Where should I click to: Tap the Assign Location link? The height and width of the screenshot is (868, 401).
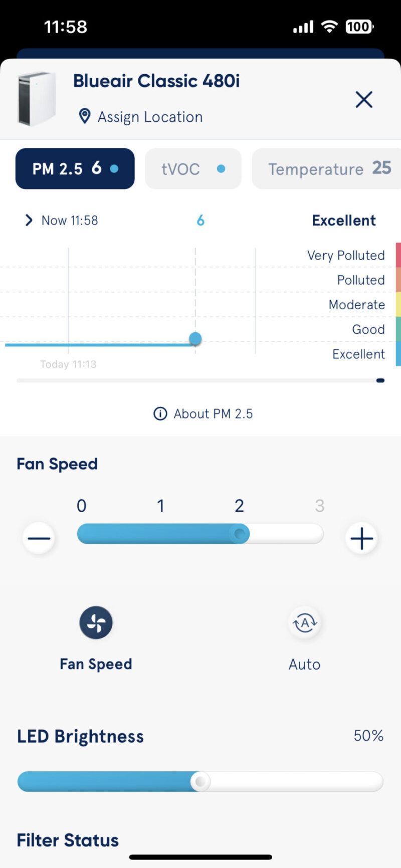tap(150, 117)
